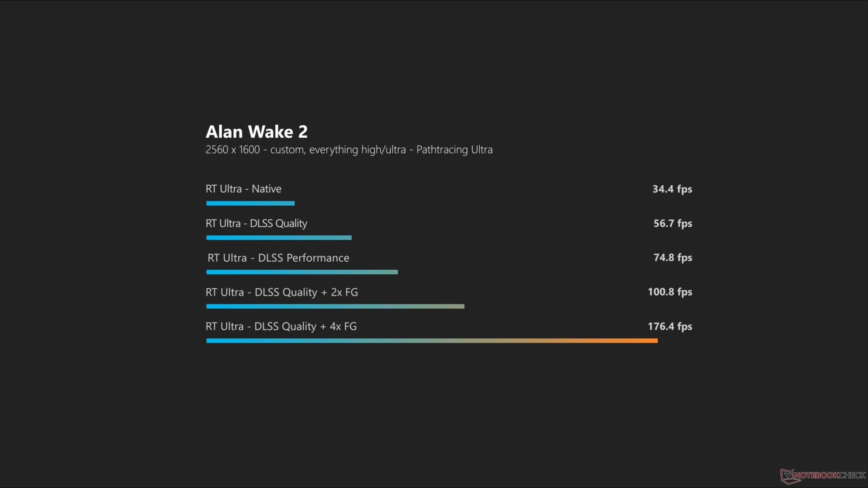Select the RT Ultra - DLSS Performance label
Screen dimensions: 868x488
pos(278,258)
